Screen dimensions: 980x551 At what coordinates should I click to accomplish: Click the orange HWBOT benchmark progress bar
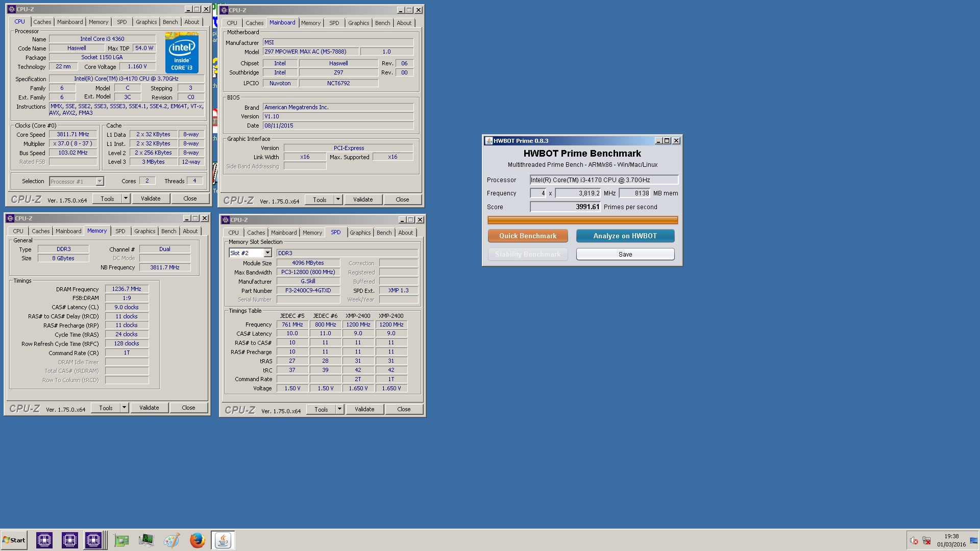[x=582, y=220]
